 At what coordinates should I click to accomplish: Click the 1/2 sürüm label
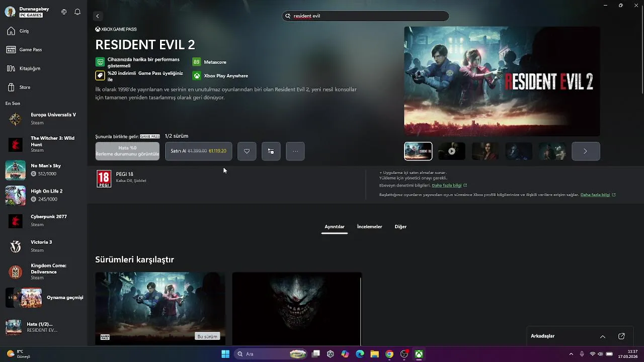click(177, 136)
